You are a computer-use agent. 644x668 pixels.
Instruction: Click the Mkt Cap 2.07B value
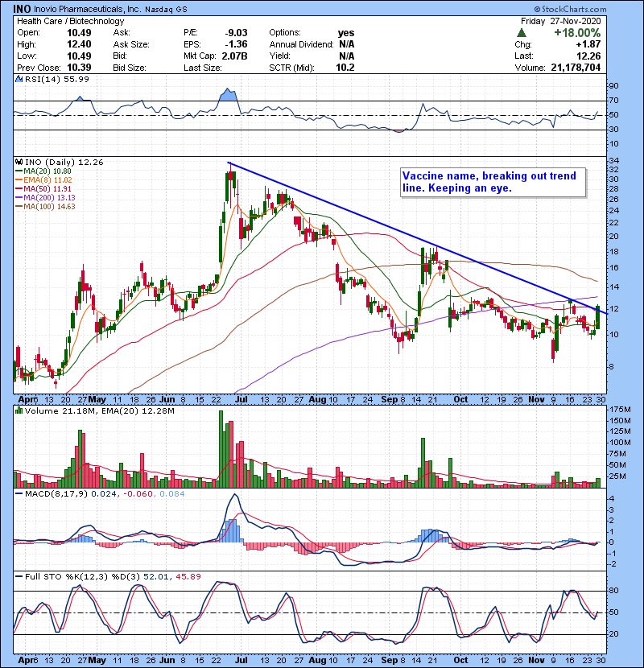point(234,56)
